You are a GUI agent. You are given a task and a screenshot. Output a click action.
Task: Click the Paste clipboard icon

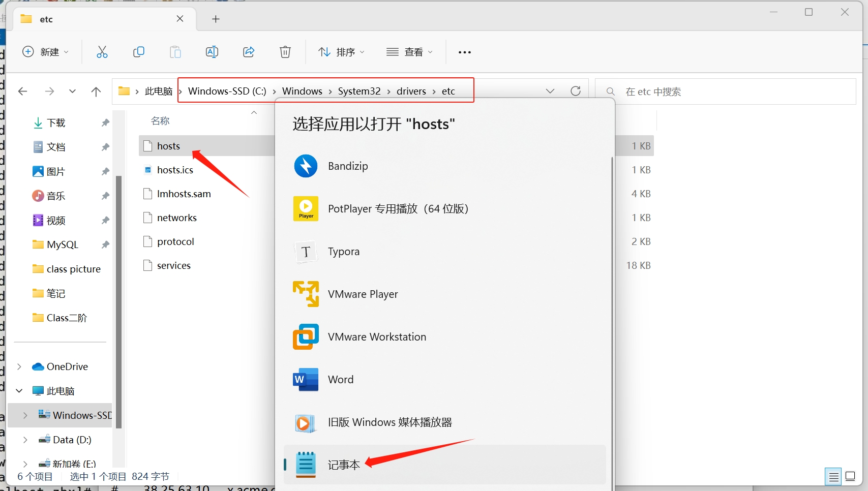tap(175, 52)
